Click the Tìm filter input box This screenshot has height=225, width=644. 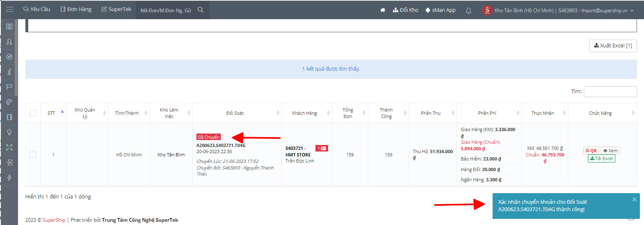point(610,91)
